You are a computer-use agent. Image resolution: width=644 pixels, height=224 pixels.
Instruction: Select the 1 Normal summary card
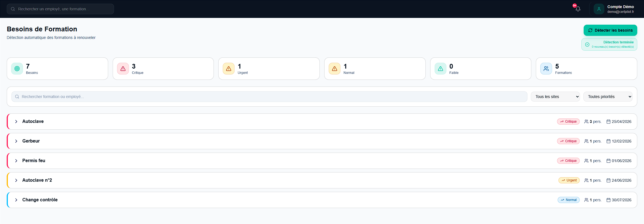pos(375,69)
